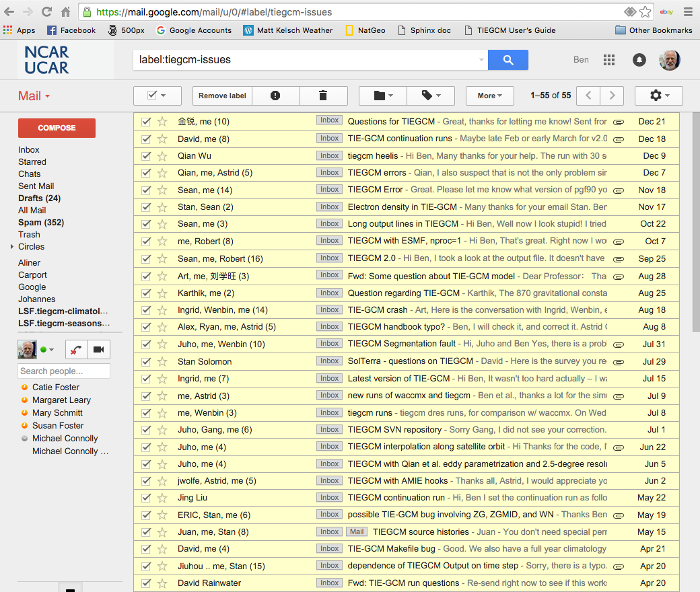Click the Remove label button
Viewport: 700px width, 592px height.
pyautogui.click(x=222, y=96)
